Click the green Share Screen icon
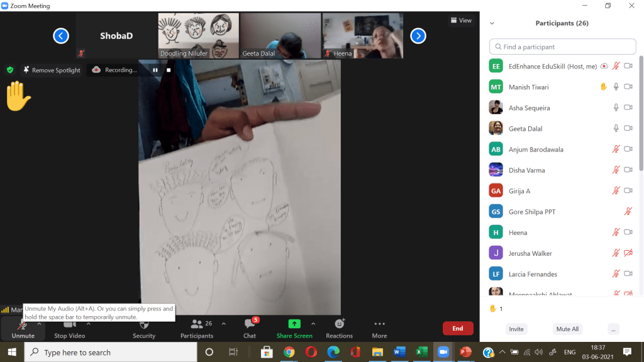This screenshot has height=362, width=644. point(294,324)
